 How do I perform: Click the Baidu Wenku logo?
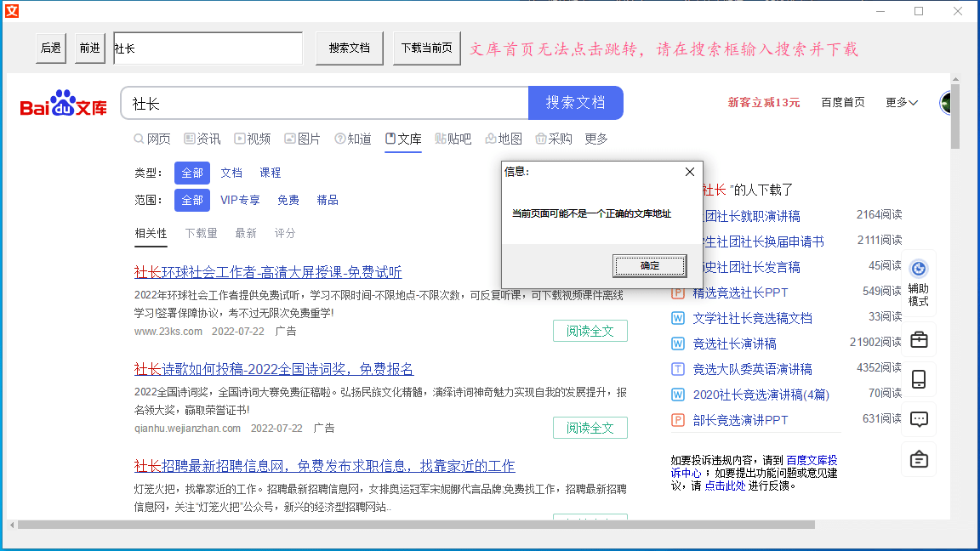pos(63,103)
